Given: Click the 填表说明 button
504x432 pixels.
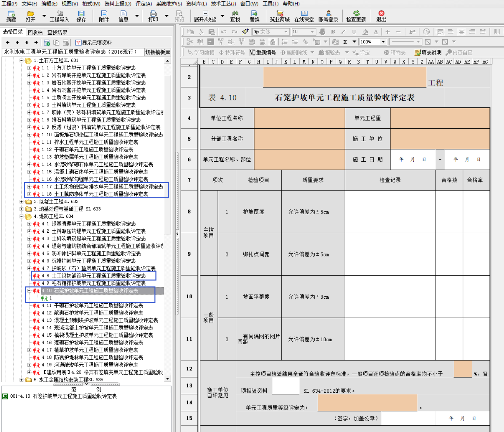Looking at the screenshot, I should coord(428,52).
